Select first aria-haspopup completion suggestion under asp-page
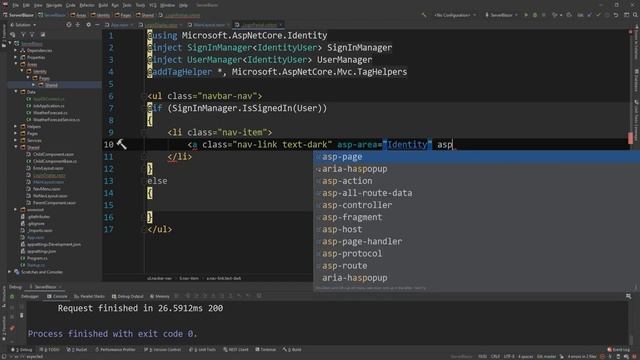 (476, 169)
